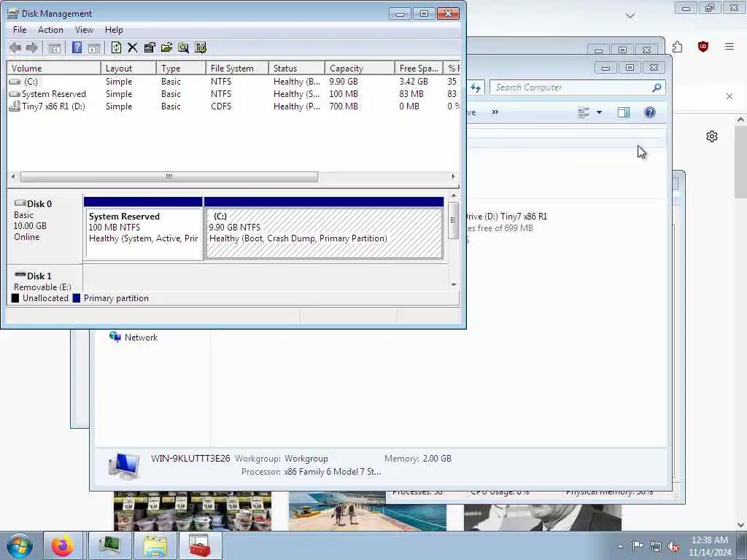747x560 pixels.
Task: Select the Disk 0 label panel
Action: point(44,228)
